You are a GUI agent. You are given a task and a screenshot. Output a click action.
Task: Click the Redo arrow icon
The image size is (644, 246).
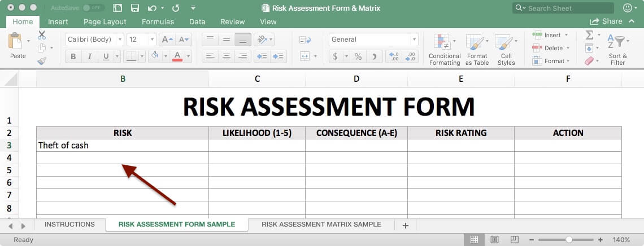point(176,8)
